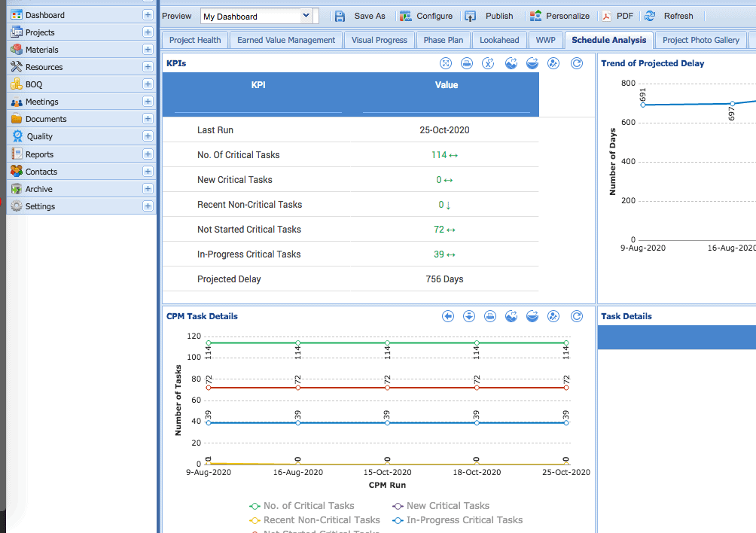The width and height of the screenshot is (756, 533).
Task: Switch to the Earned Value Management tab
Action: coord(286,41)
